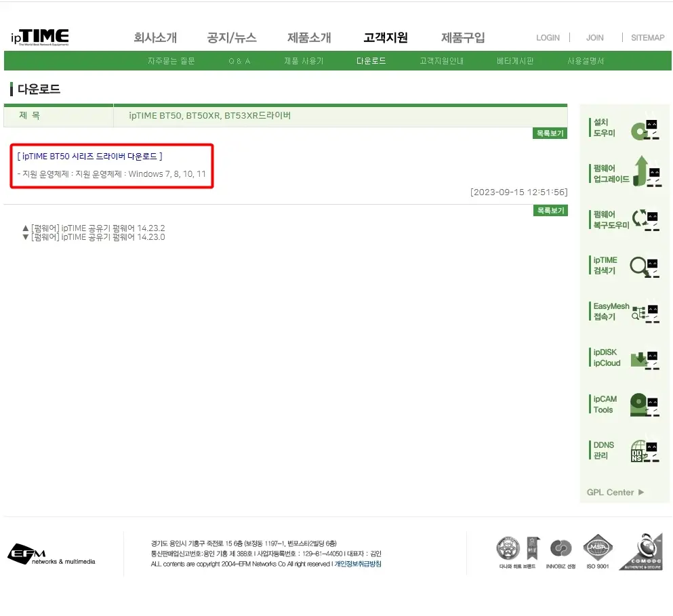Open 개인정보취급방침 footer link
Viewport: 673px width, 616px height.
pyautogui.click(x=358, y=564)
